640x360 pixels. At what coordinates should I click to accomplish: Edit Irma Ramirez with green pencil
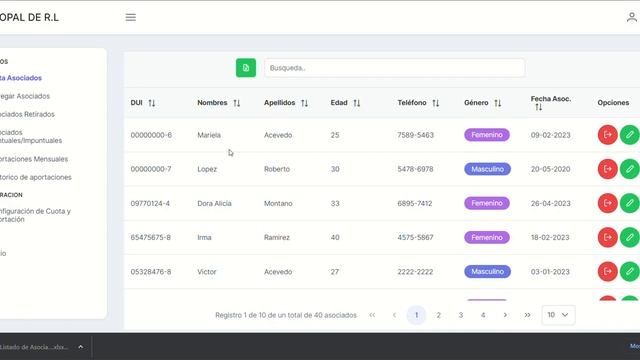coord(629,237)
